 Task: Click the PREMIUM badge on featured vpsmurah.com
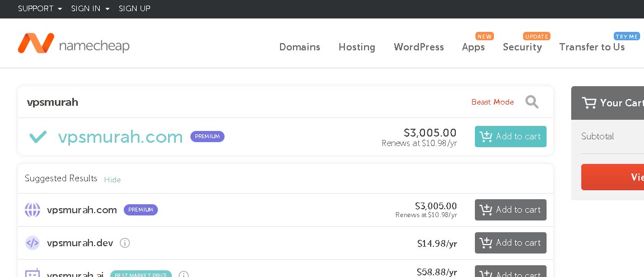(207, 137)
